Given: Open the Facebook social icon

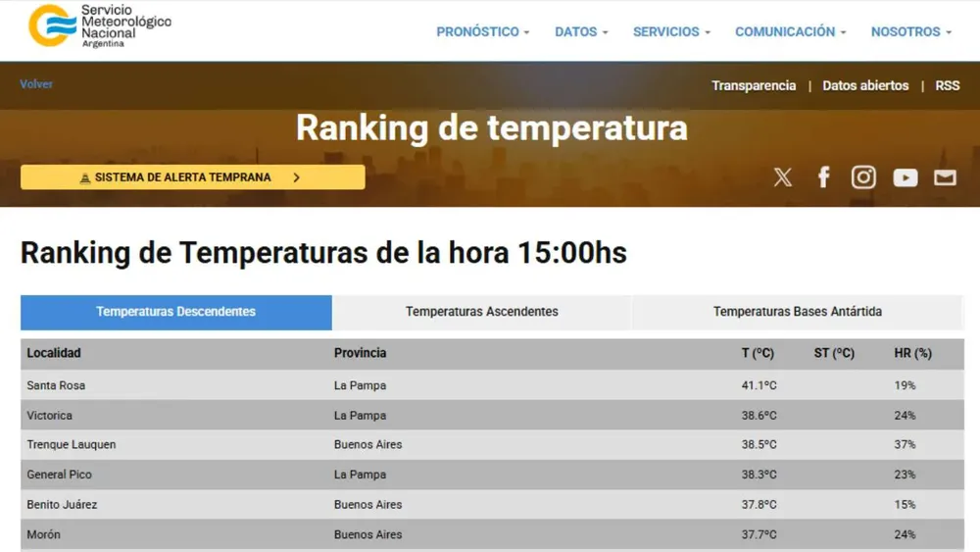Looking at the screenshot, I should (x=824, y=177).
